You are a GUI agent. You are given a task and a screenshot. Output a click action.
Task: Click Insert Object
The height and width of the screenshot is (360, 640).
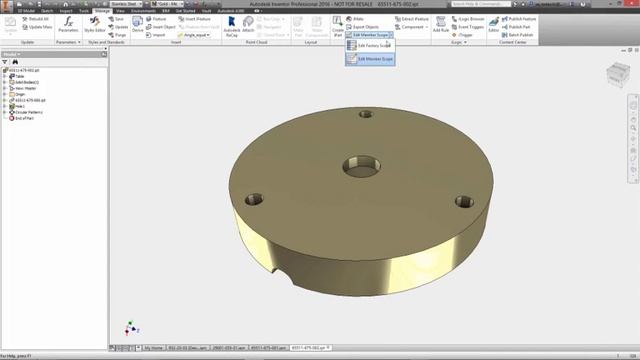pos(161,27)
